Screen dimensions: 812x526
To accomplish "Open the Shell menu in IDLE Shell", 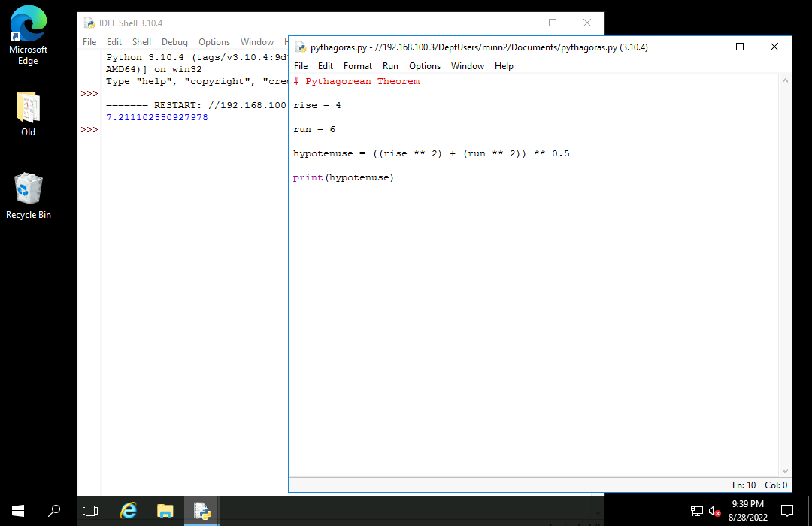I will [x=141, y=42].
